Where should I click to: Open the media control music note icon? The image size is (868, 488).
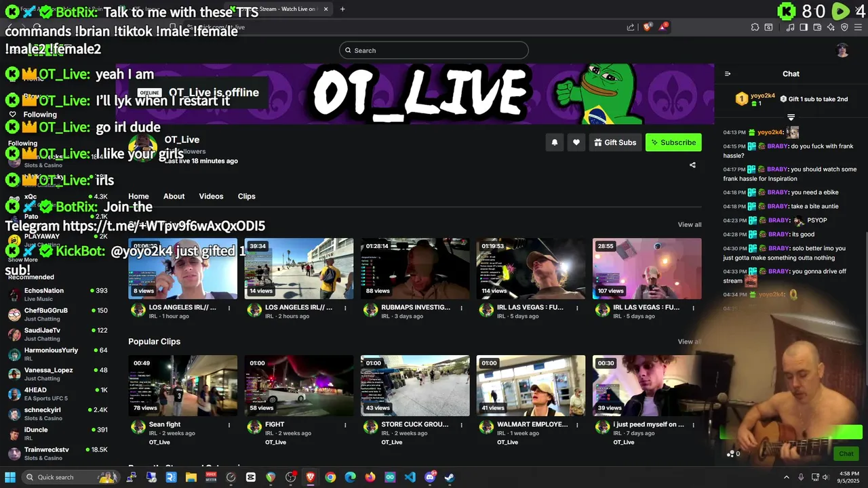791,27
